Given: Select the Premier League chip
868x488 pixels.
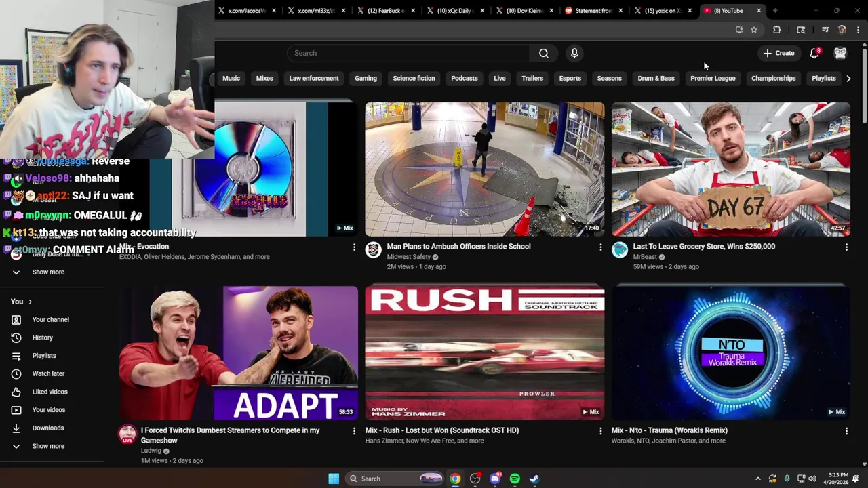Looking at the screenshot, I should pyautogui.click(x=713, y=78).
